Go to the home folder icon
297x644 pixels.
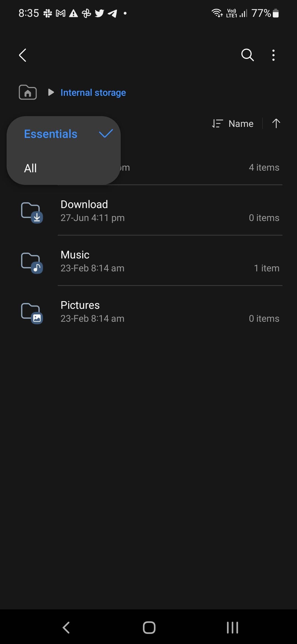[x=28, y=92]
